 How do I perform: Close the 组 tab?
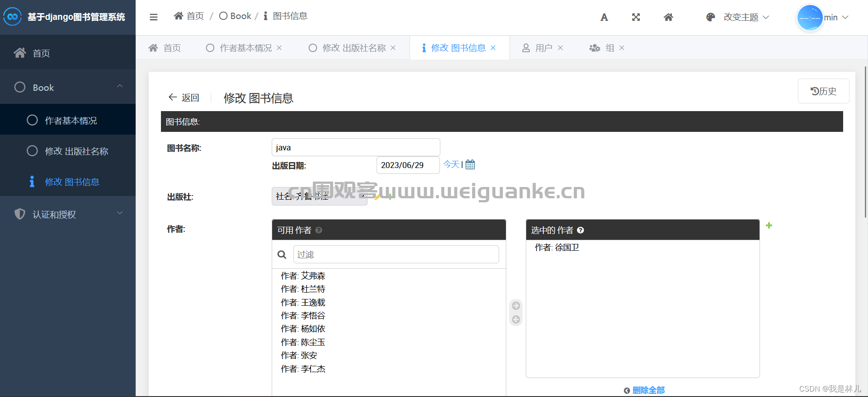coord(622,48)
